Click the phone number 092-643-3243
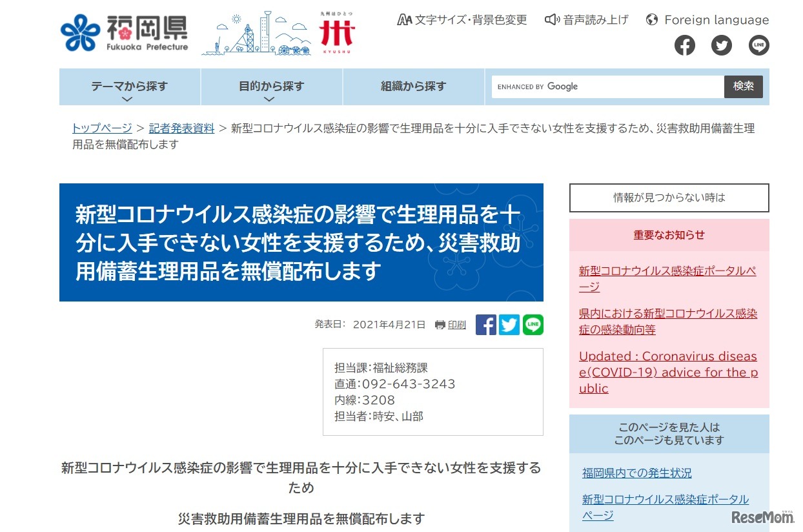Viewport: 803px width, 532px height. coord(409,384)
